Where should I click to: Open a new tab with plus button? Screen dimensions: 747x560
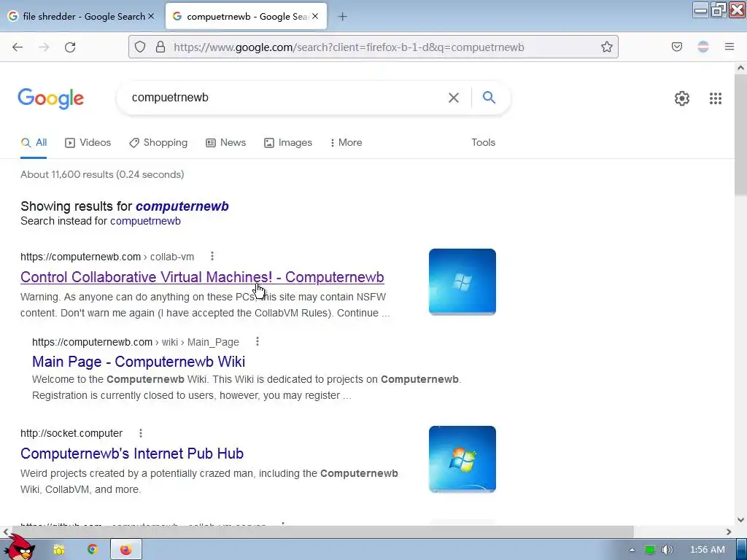(343, 17)
